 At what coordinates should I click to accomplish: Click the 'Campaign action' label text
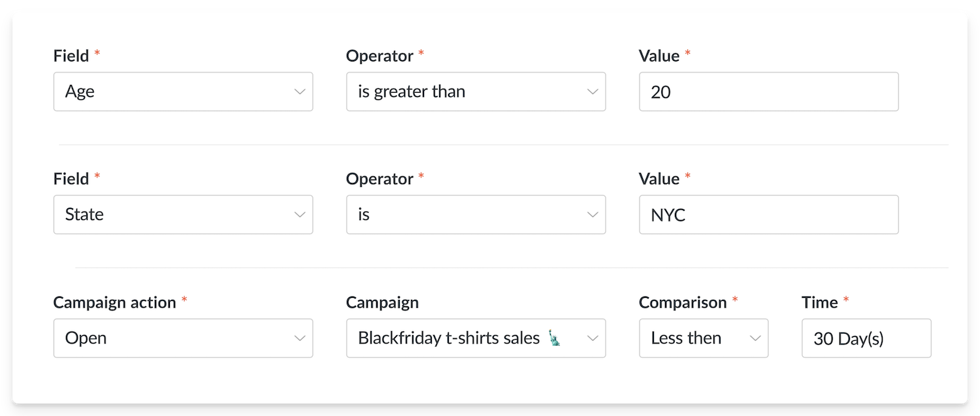click(x=114, y=302)
